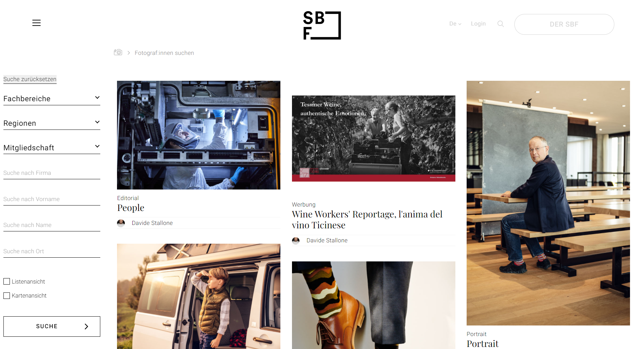Click the SBF logo

322,25
